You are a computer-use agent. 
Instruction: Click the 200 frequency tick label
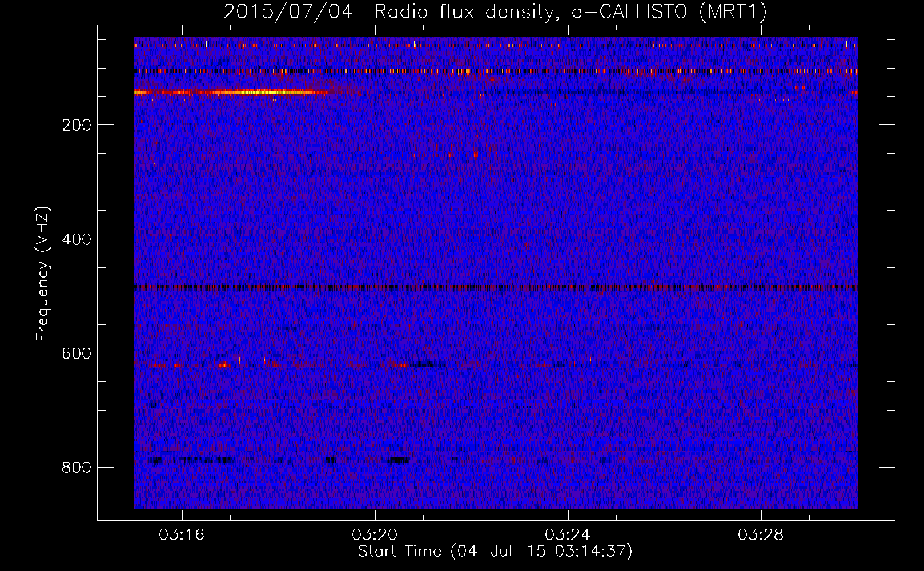click(x=77, y=125)
